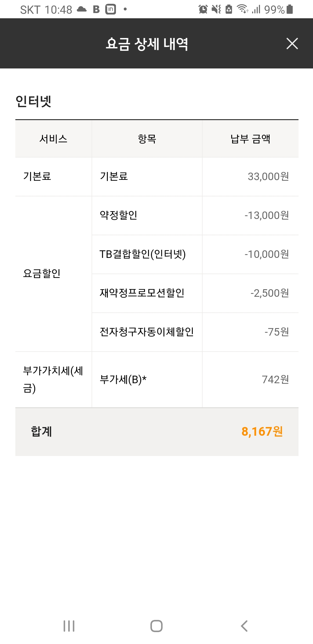Tap the 재약정프로모션할인 item
Image resolution: width=313 pixels, height=644 pixels.
(142, 293)
